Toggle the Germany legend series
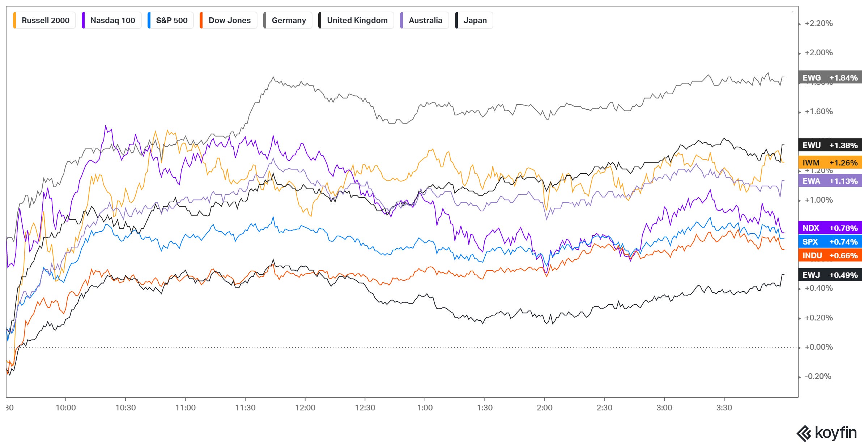Image resolution: width=868 pixels, height=448 pixels. (288, 20)
